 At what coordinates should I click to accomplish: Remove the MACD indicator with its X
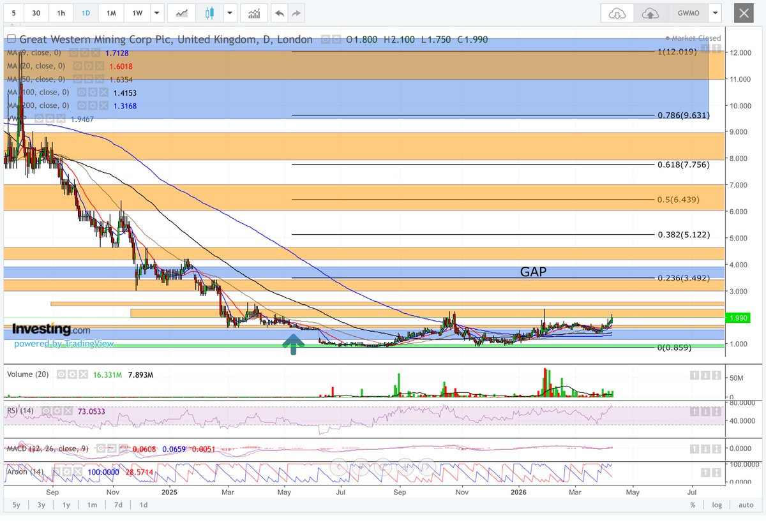click(x=123, y=448)
